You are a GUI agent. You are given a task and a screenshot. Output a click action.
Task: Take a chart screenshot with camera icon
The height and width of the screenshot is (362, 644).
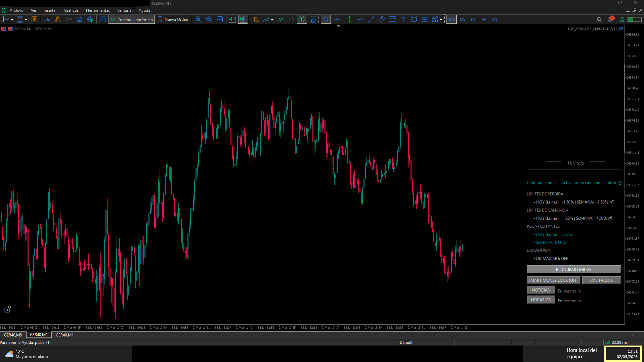pos(313,19)
